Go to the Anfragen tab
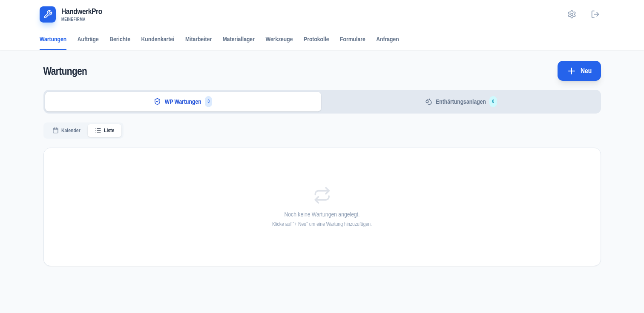644x313 pixels. [x=388, y=39]
